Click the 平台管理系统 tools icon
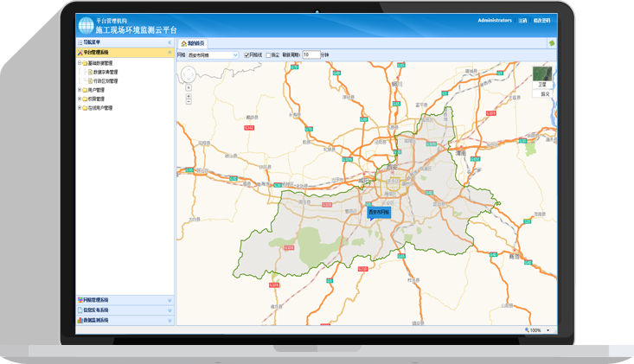634x364 pixels. 80,53
